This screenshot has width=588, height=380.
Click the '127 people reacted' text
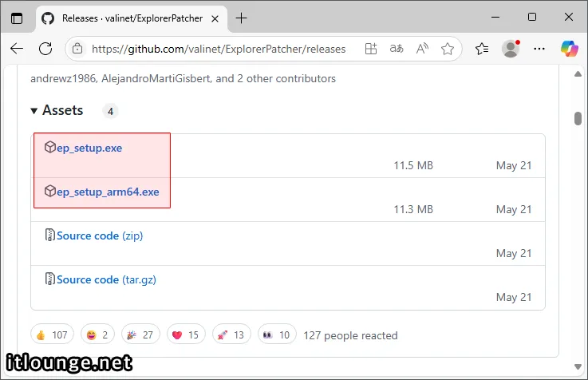point(350,335)
